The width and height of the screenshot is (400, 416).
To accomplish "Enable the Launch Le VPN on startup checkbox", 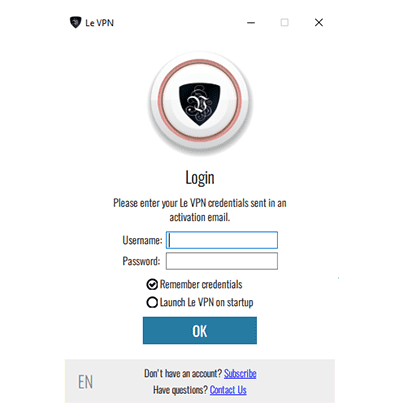I will (x=152, y=302).
